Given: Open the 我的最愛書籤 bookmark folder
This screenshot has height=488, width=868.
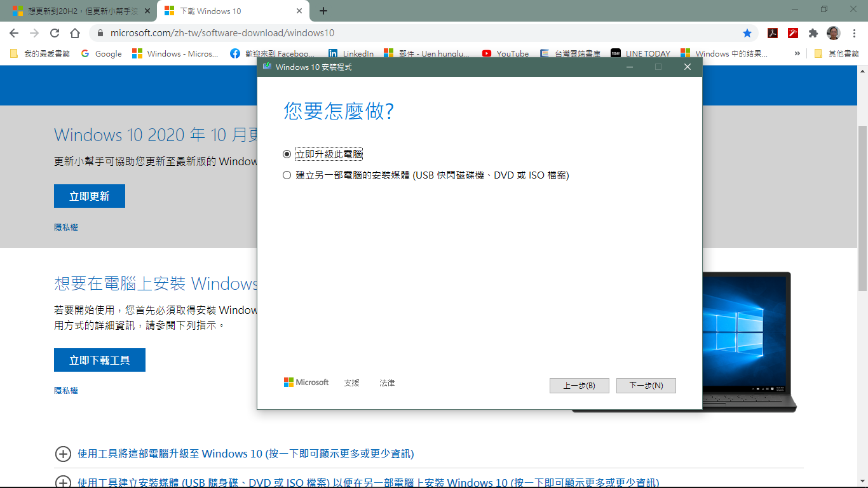Looking at the screenshot, I should [x=39, y=54].
